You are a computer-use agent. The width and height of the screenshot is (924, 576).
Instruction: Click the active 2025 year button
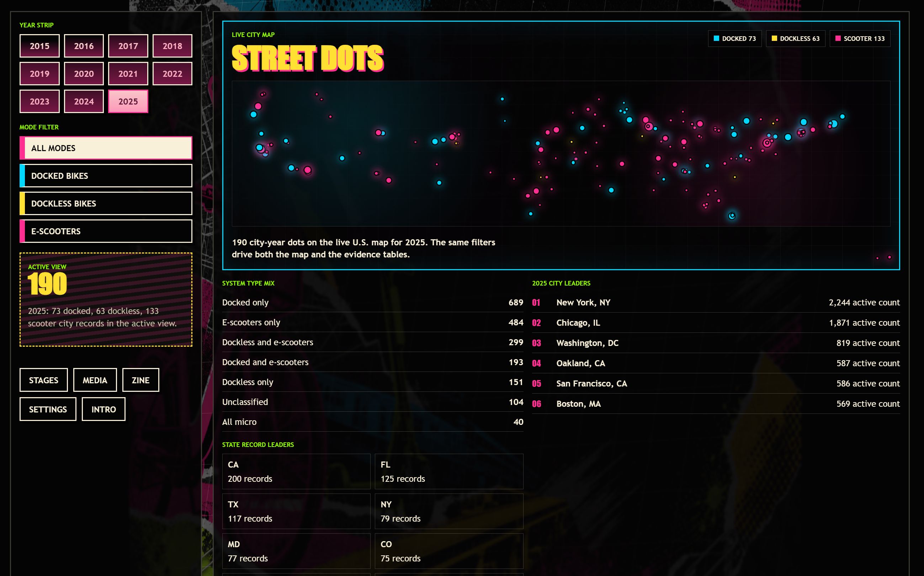pos(128,102)
